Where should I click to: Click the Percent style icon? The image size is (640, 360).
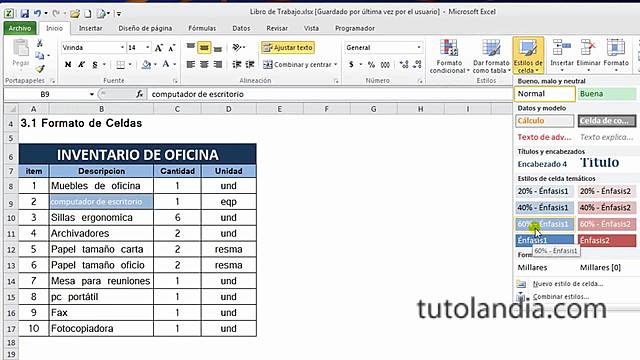point(371,64)
